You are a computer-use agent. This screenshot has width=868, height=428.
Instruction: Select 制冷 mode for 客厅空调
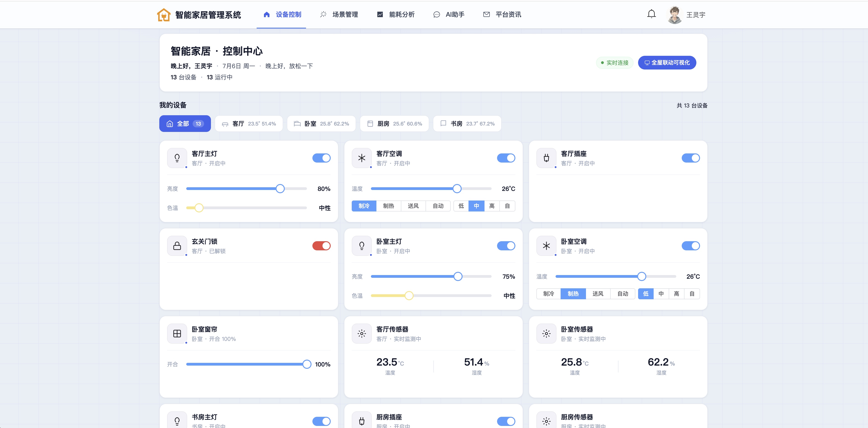(x=364, y=206)
